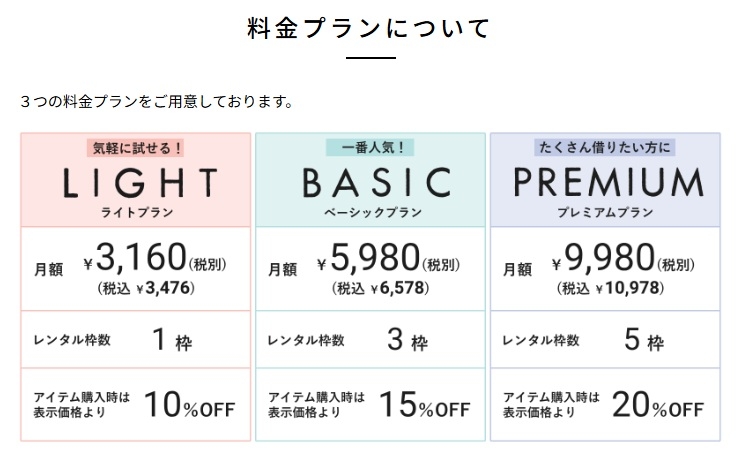Screen dimensions: 744x452
Task: Click the PREMIUM plan title
Action: tap(609, 182)
